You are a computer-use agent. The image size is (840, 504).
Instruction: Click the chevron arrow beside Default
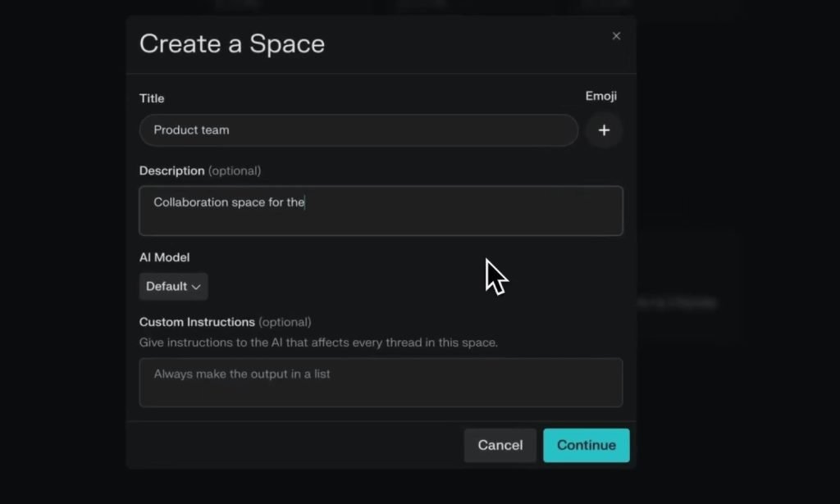click(196, 287)
